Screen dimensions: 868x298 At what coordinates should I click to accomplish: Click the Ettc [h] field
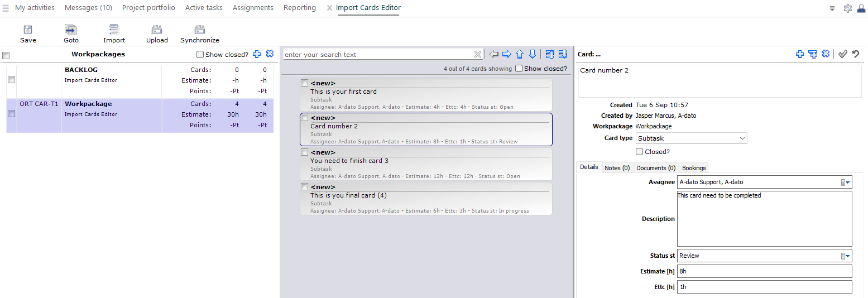tap(765, 287)
